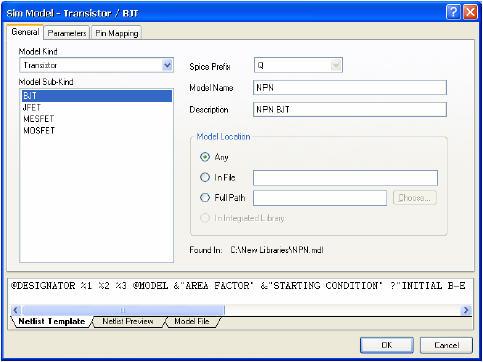Click the Description input field
Viewport: 483px width, 362px height.
click(x=350, y=109)
